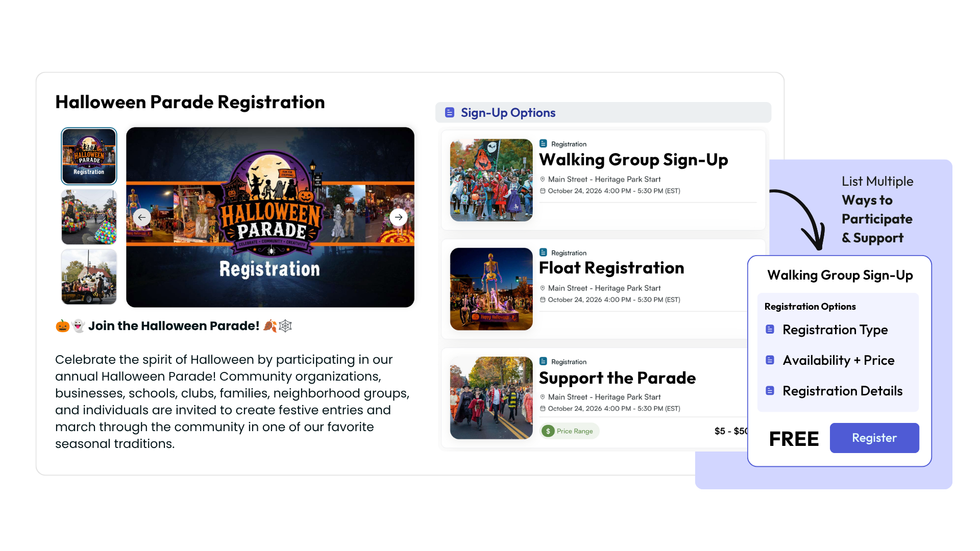Open the Sign-Up Options section heading
This screenshot has height=551, width=980.
pos(508,113)
